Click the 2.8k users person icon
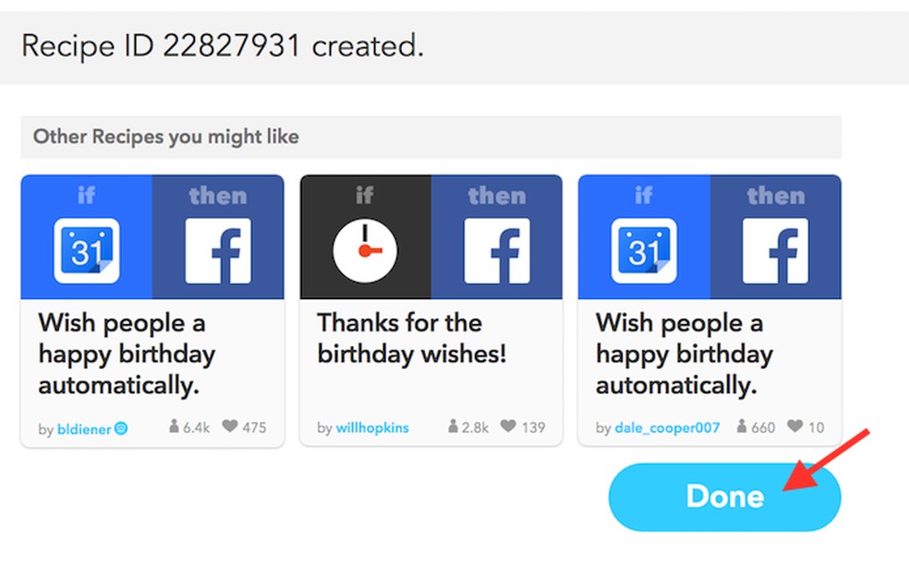This screenshot has width=909, height=588. (453, 427)
